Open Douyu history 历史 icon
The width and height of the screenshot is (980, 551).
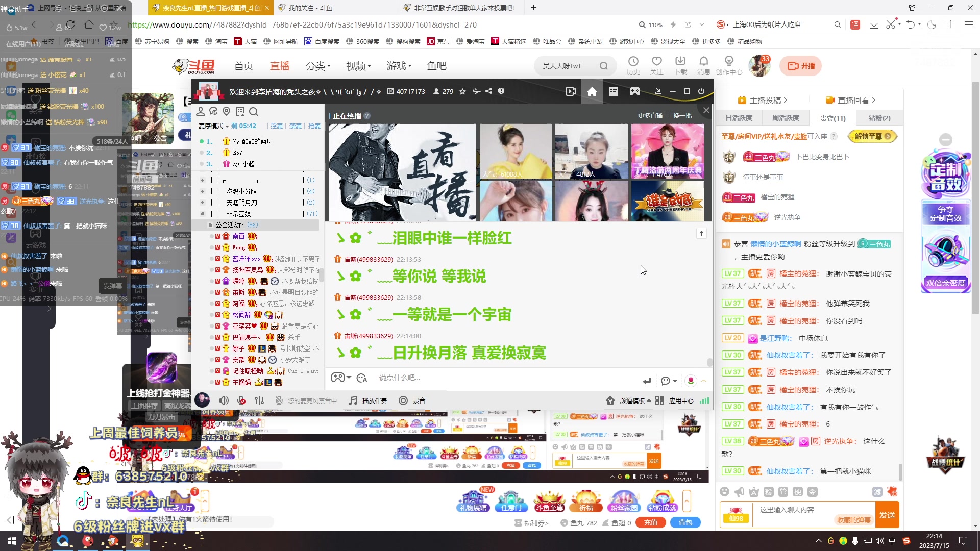tap(633, 66)
